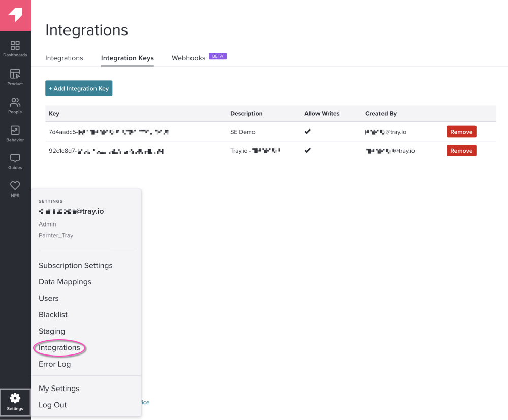The image size is (508, 420).
Task: Switch to the Integrations tab
Action: (x=64, y=58)
